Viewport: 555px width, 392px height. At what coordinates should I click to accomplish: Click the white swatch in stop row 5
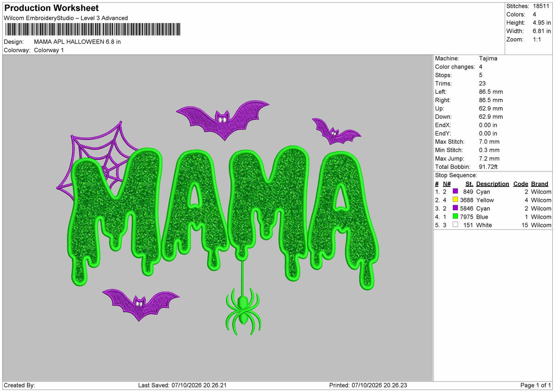(456, 225)
